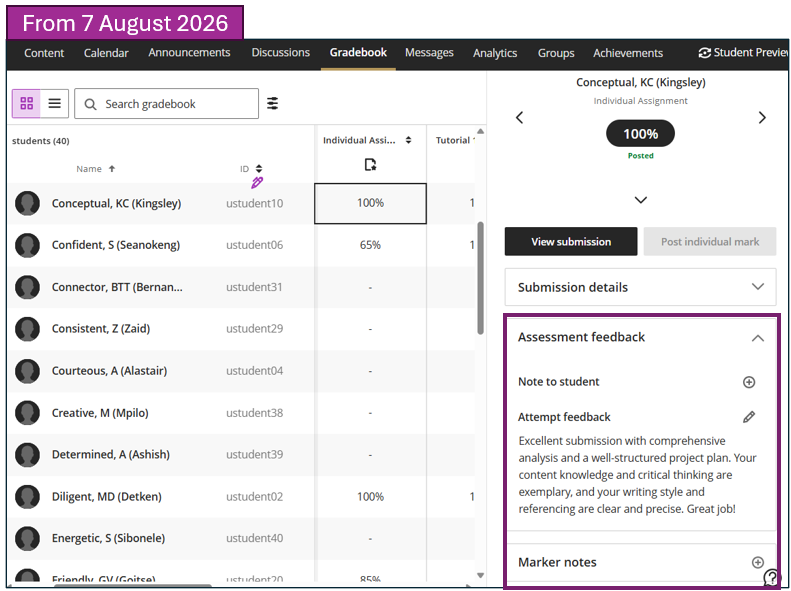
Task: Open student Determined, A (Ashish)
Action: (110, 454)
